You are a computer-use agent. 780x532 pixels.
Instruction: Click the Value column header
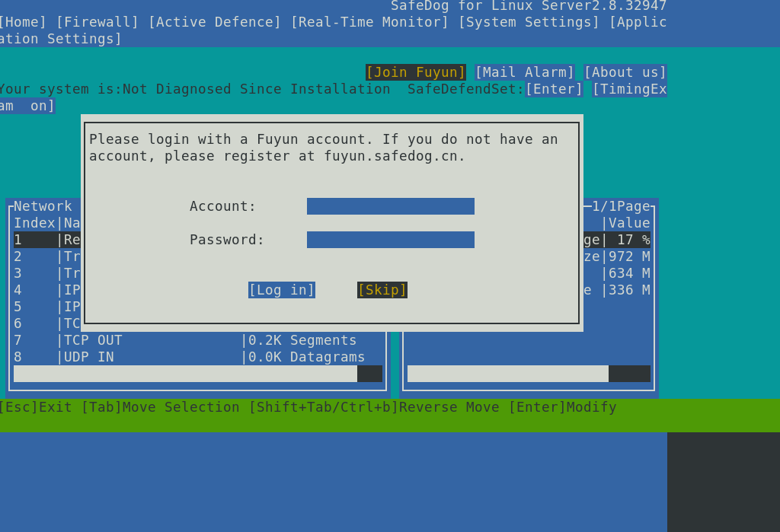629,223
